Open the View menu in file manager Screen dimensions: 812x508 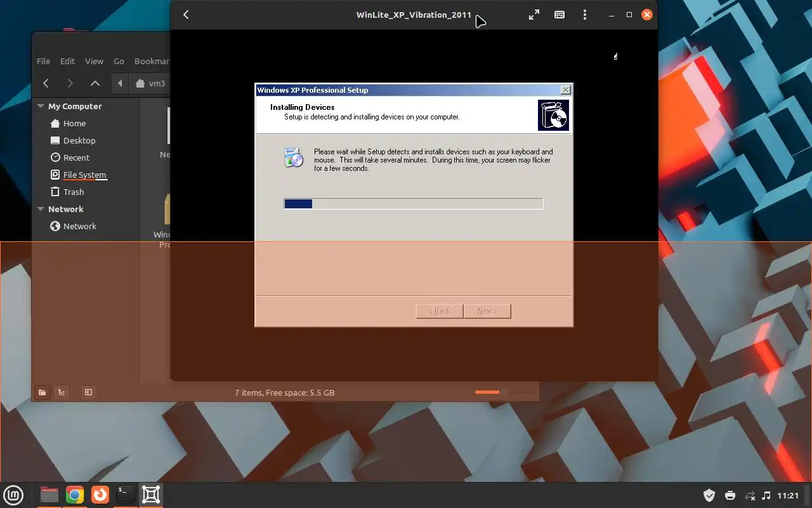(x=94, y=61)
